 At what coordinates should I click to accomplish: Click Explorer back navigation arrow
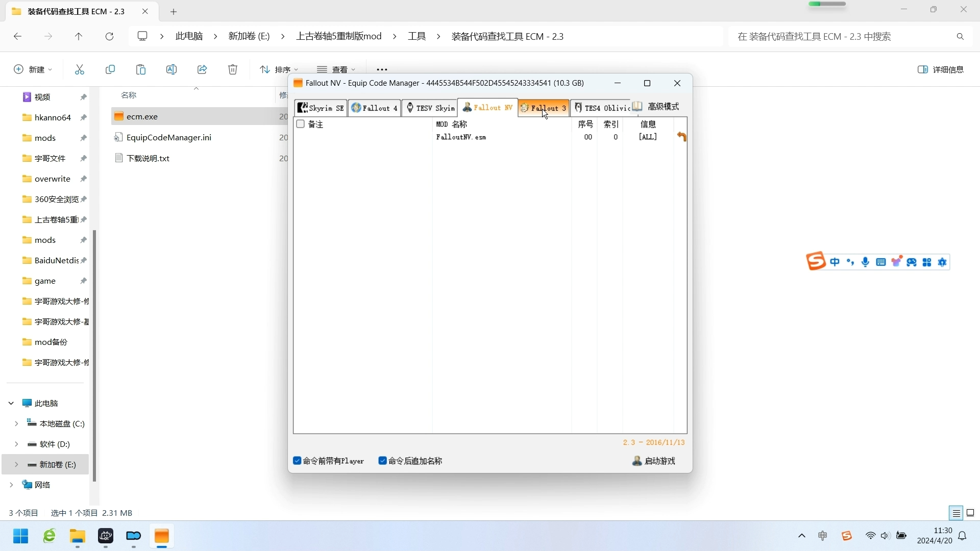pyautogui.click(x=17, y=36)
